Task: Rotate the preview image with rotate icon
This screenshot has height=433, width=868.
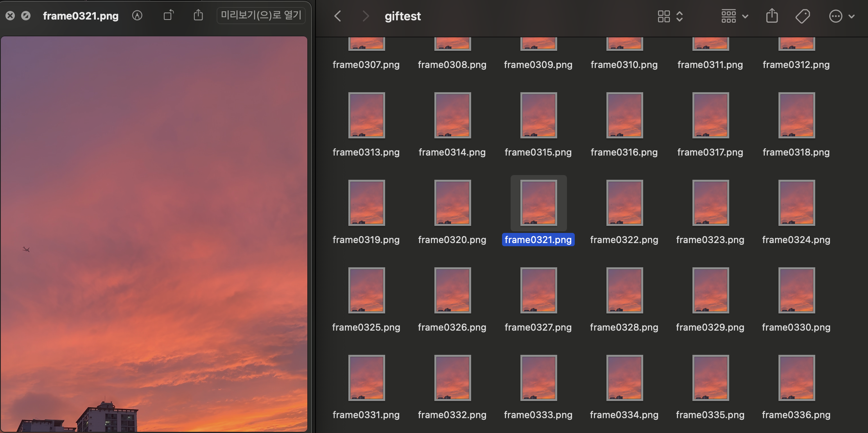Action: tap(169, 16)
